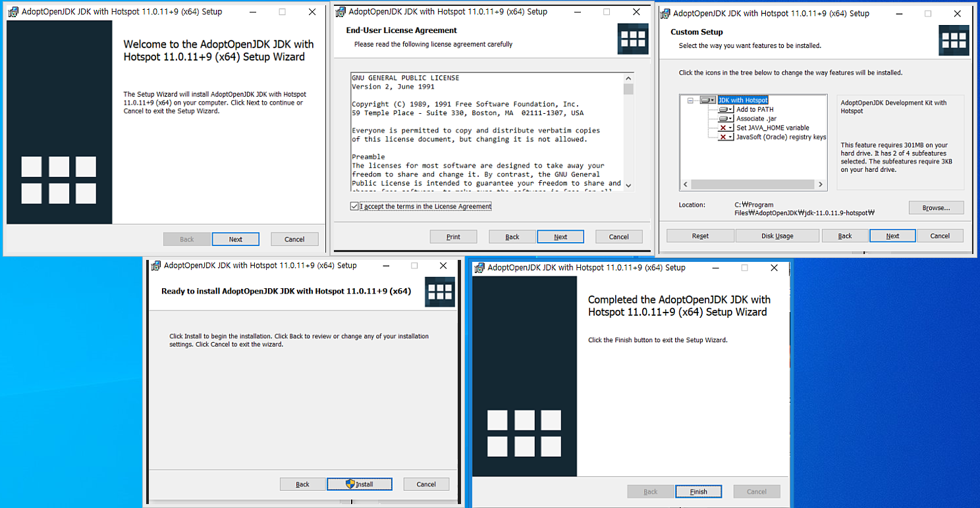Click Next in the Welcome window
Screen dimensions: 980x508
[x=236, y=239]
